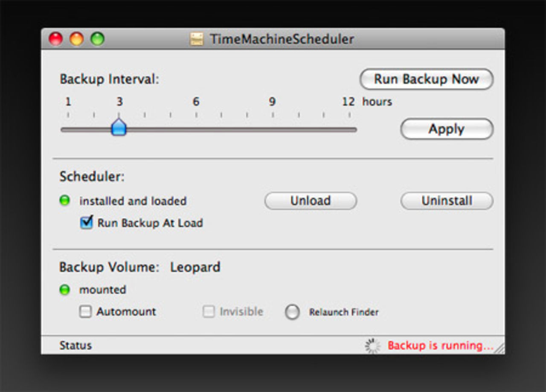Click the spinning progress indicator in status bar
The image size is (546, 392).
pyautogui.click(x=373, y=346)
